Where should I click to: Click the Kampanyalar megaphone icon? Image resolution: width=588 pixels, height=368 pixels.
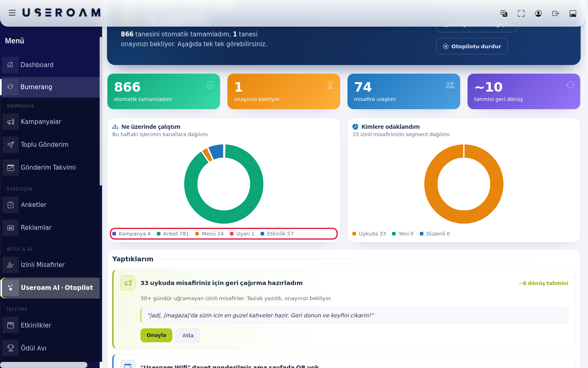point(11,122)
